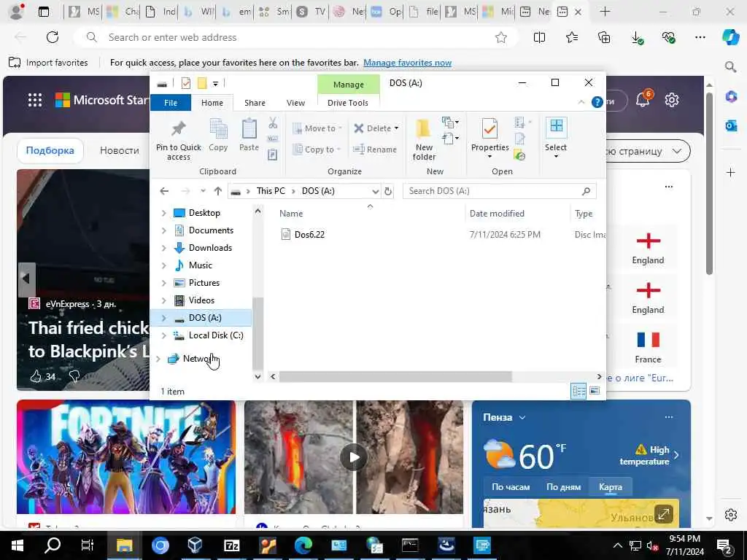The image size is (747, 560).
Task: Switch to details view icon in status bar
Action: point(578,391)
